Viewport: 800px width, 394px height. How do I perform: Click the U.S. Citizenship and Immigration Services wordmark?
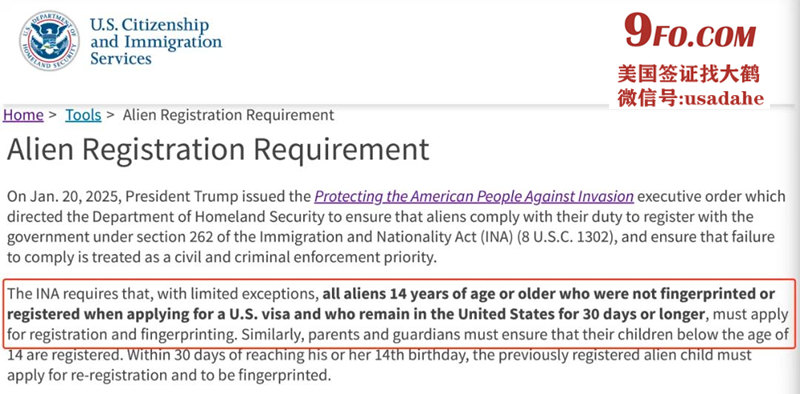(x=156, y=41)
